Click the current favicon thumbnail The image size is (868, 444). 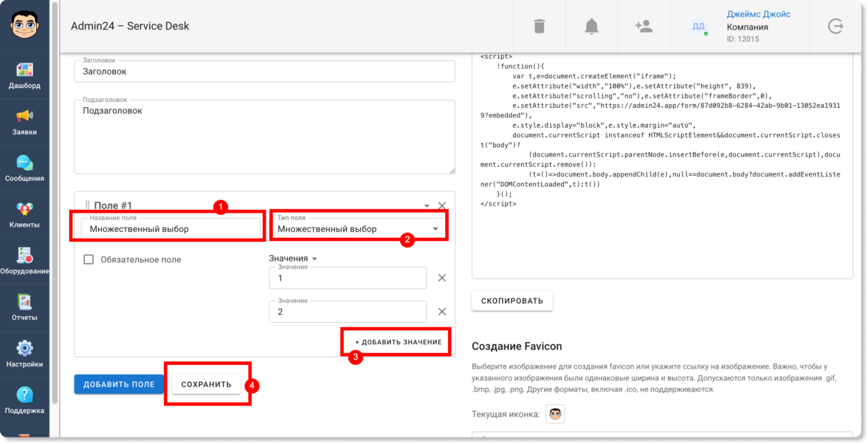(x=555, y=414)
